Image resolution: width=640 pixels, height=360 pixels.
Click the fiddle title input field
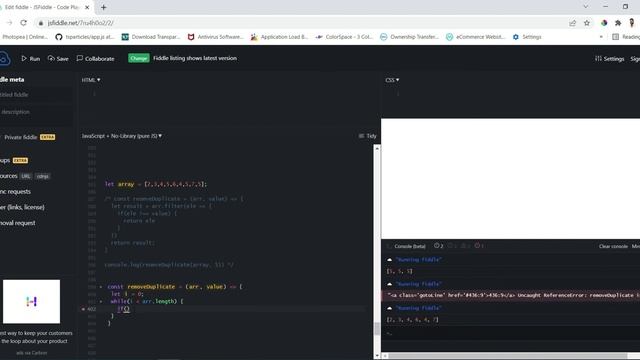coord(36,95)
